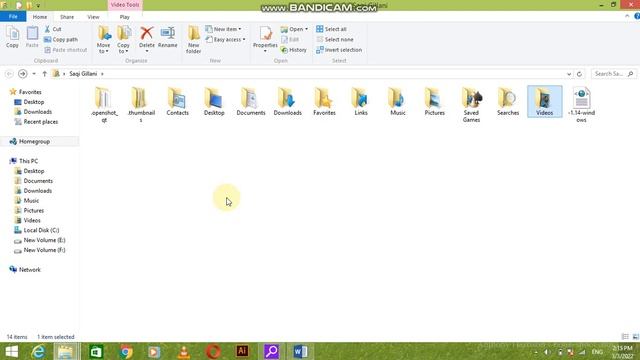Click History in the Open group

[x=293, y=50]
